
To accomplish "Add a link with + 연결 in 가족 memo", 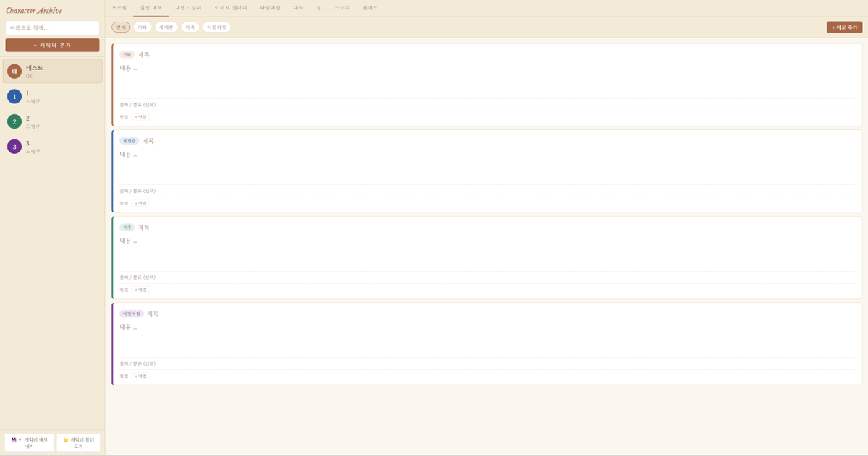I will click(140, 290).
